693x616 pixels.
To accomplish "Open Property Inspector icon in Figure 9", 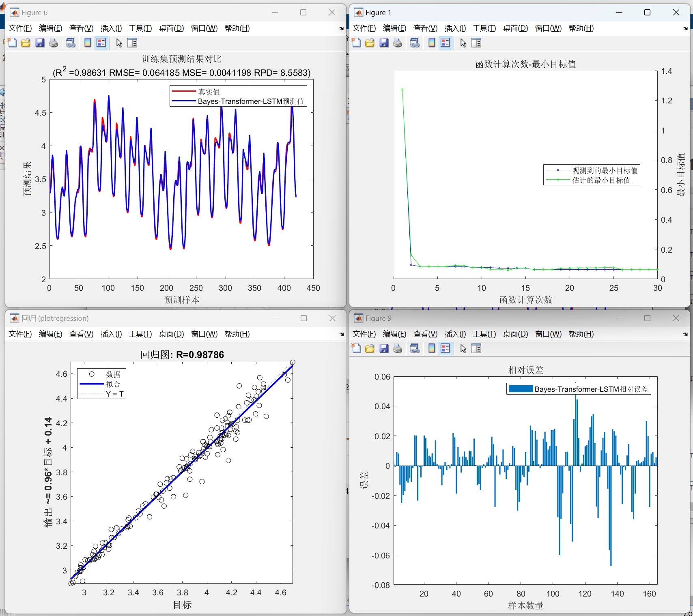I will (476, 348).
